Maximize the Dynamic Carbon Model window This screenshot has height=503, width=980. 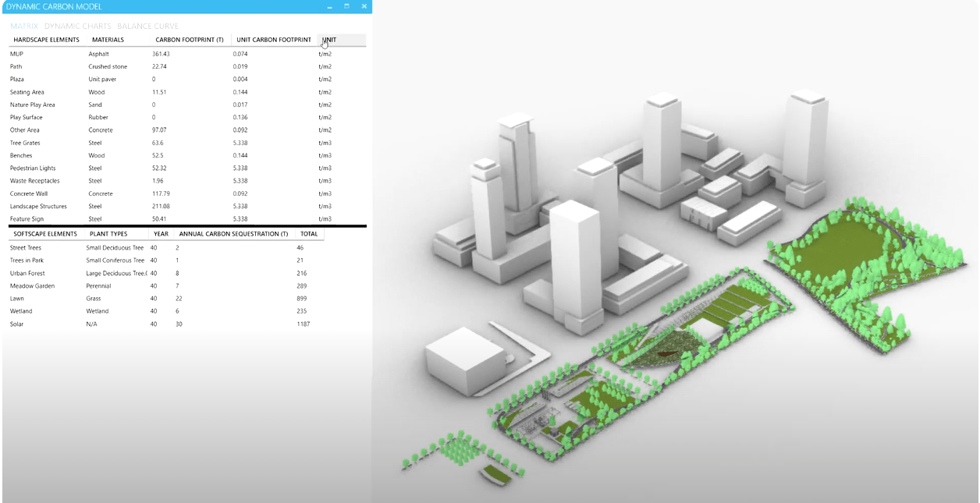coord(346,6)
